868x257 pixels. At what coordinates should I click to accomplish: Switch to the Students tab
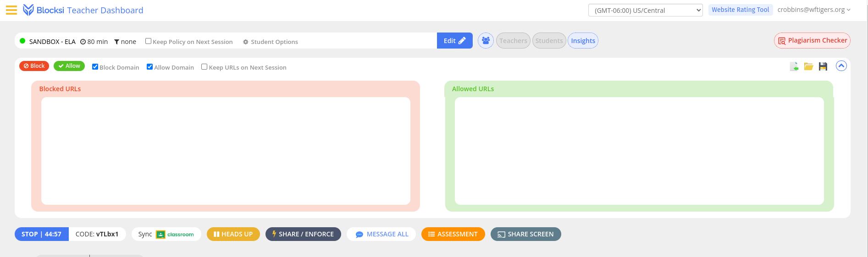(x=549, y=41)
